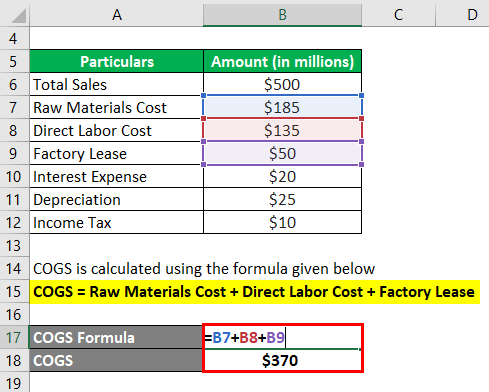This screenshot has width=489, height=392.
Task: Select row 12 header
Action: pyautogui.click(x=14, y=223)
